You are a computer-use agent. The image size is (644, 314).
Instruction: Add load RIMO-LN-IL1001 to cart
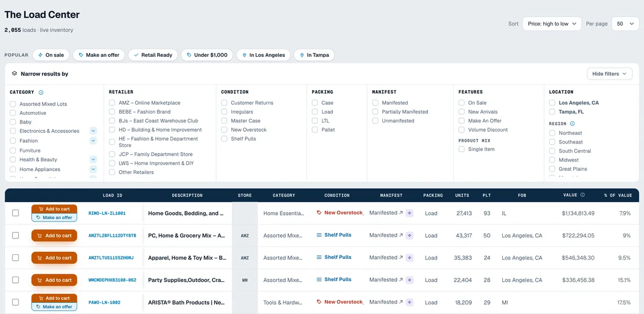click(x=54, y=209)
